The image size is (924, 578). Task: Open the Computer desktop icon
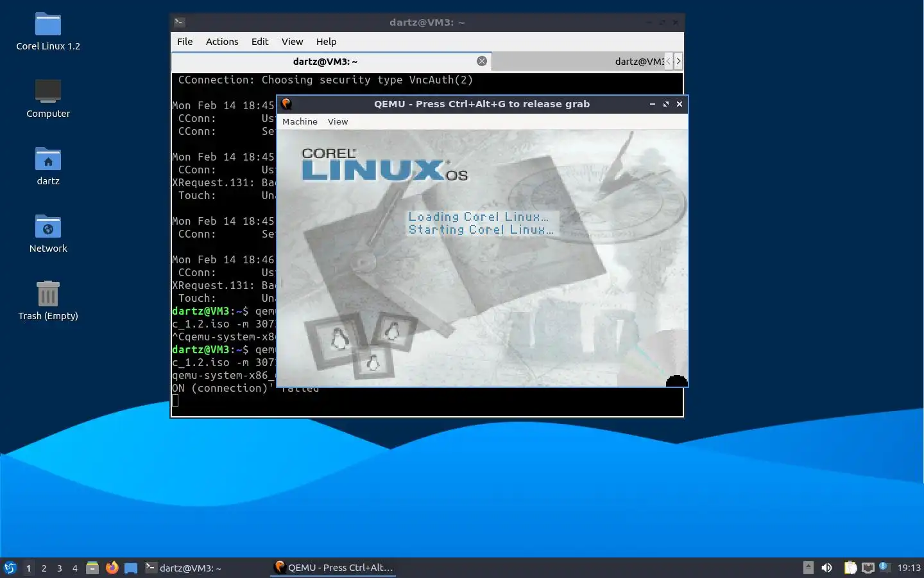point(48,100)
